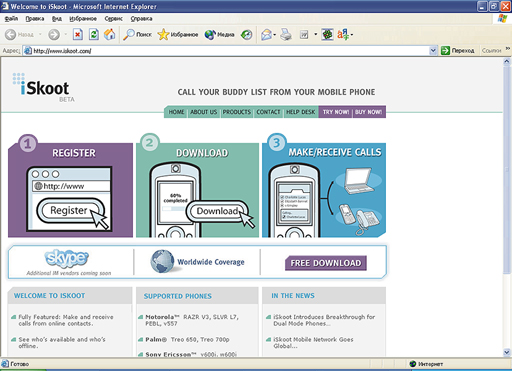
Task: Click the FREE DOWNLOAD button
Action: (326, 263)
